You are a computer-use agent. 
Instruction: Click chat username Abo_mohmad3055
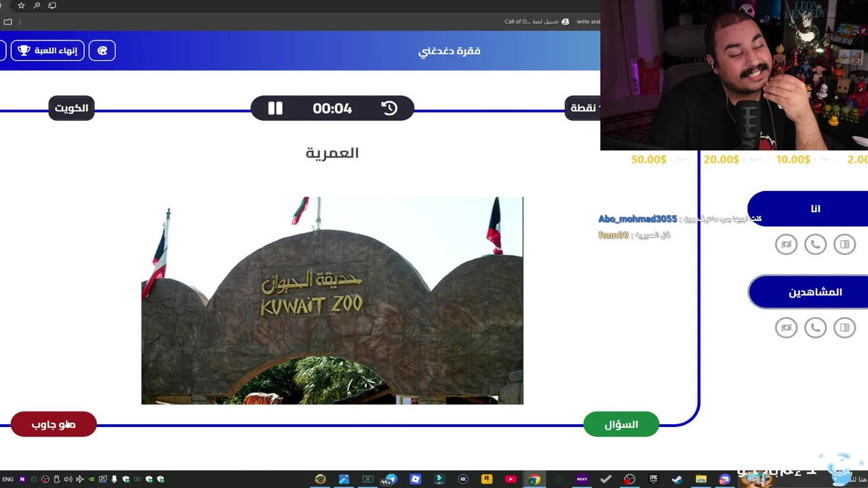tap(637, 219)
